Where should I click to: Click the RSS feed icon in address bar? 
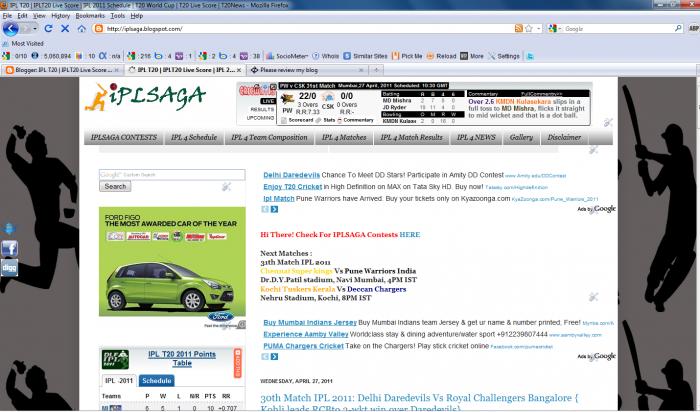tap(518, 29)
